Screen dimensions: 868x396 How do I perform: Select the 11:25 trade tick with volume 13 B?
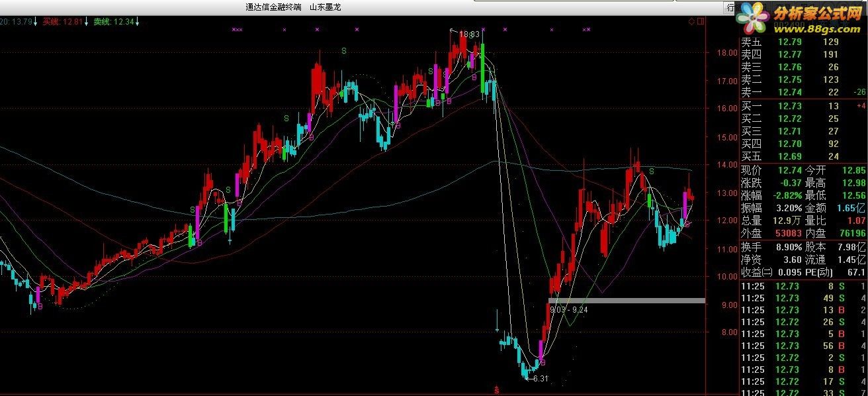coord(803,310)
